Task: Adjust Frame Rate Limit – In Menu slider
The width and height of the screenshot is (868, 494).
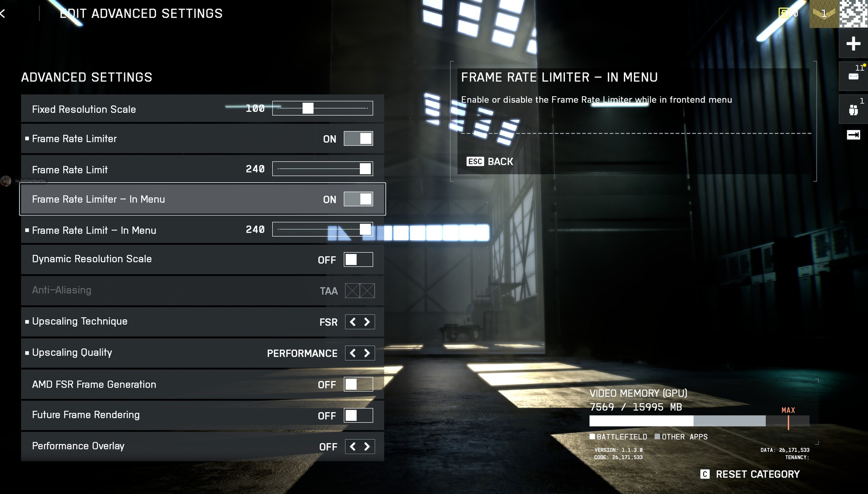Action: click(x=323, y=229)
